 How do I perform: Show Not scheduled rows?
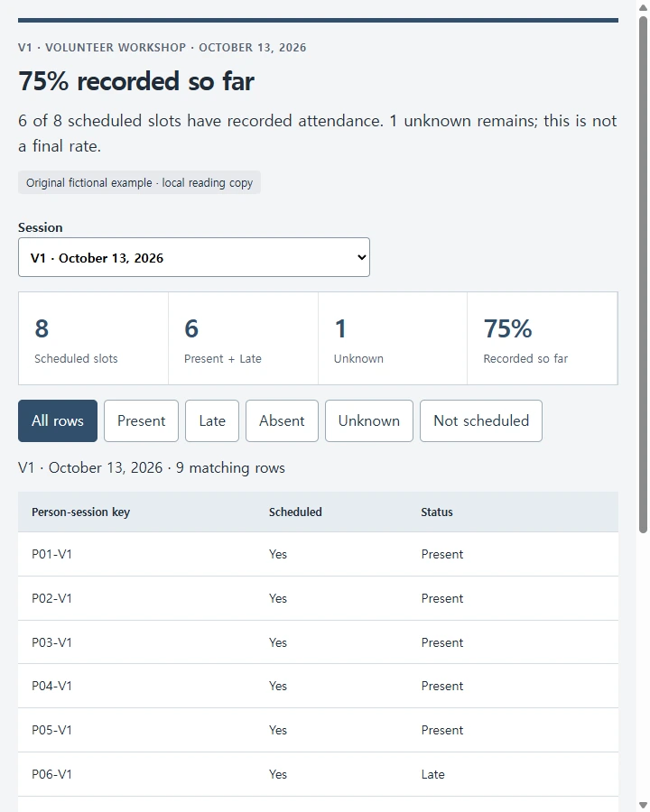481,420
